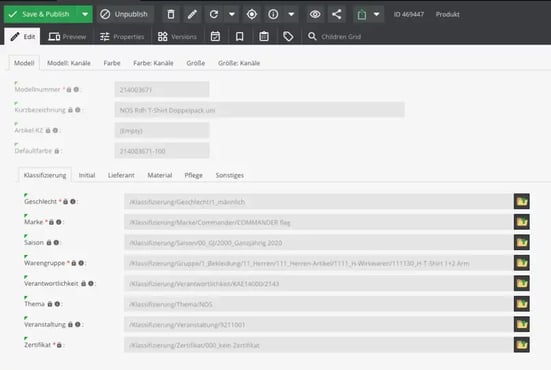Viewport: 551px width, 370px height.
Task: Open the bookmark notes icon tab
Action: (x=240, y=37)
